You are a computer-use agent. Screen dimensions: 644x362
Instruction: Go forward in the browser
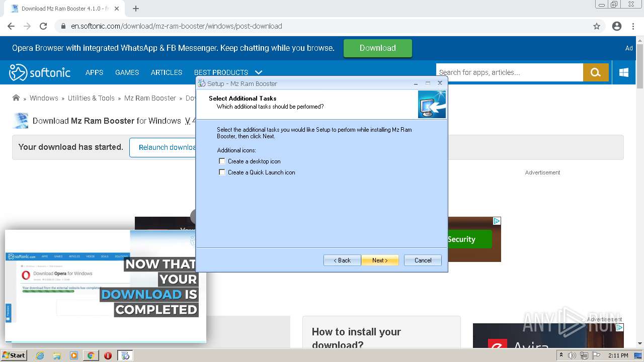pos(27,26)
